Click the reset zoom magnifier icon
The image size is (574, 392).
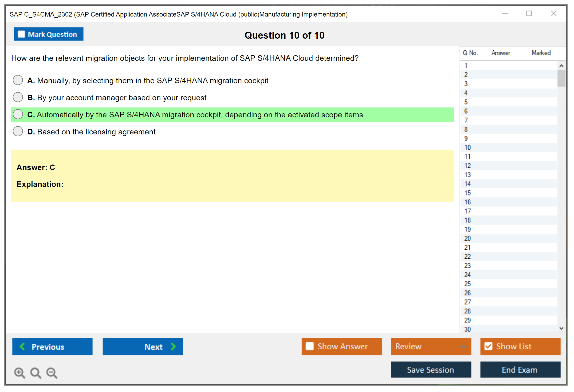coord(36,373)
